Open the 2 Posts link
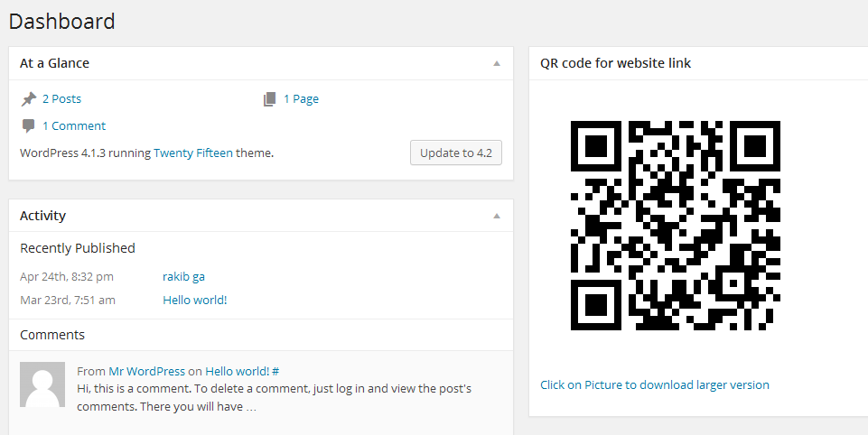Viewport: 868px width, 435px height. pos(61,99)
